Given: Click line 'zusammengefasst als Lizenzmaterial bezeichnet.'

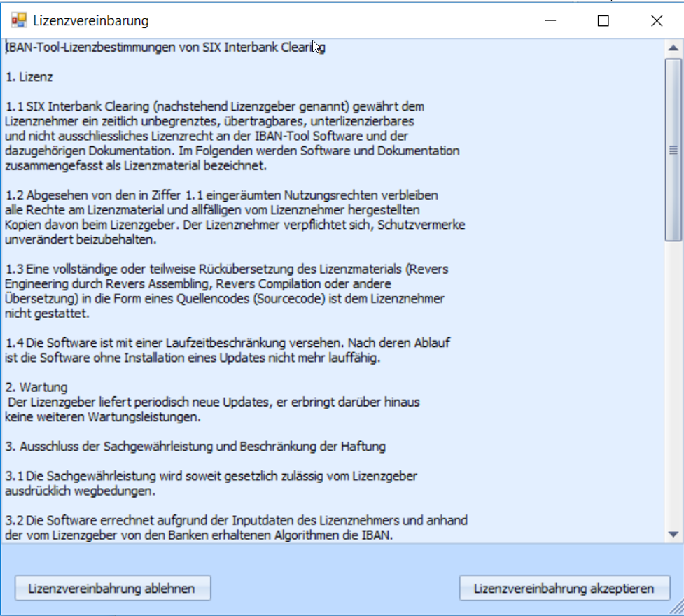Looking at the screenshot, I should point(136,166).
